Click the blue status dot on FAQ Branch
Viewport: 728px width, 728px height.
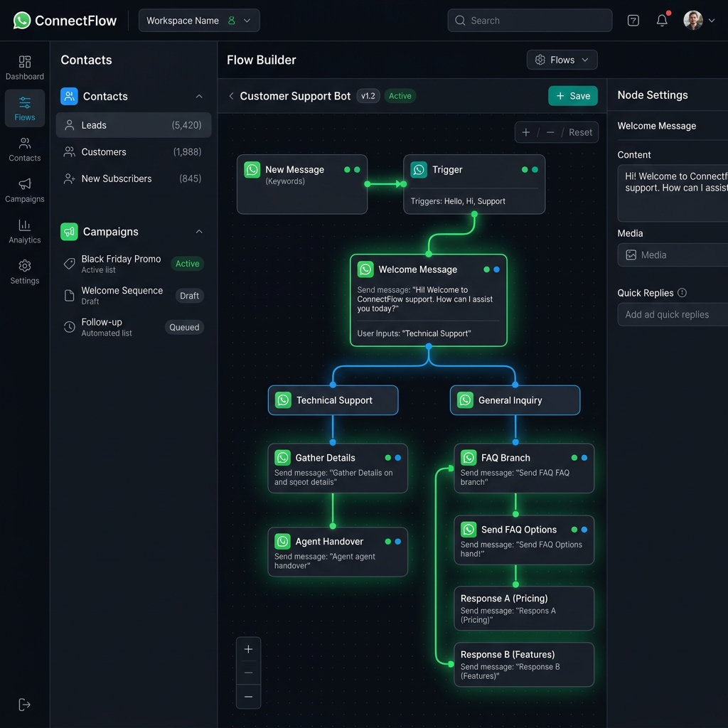(x=584, y=458)
